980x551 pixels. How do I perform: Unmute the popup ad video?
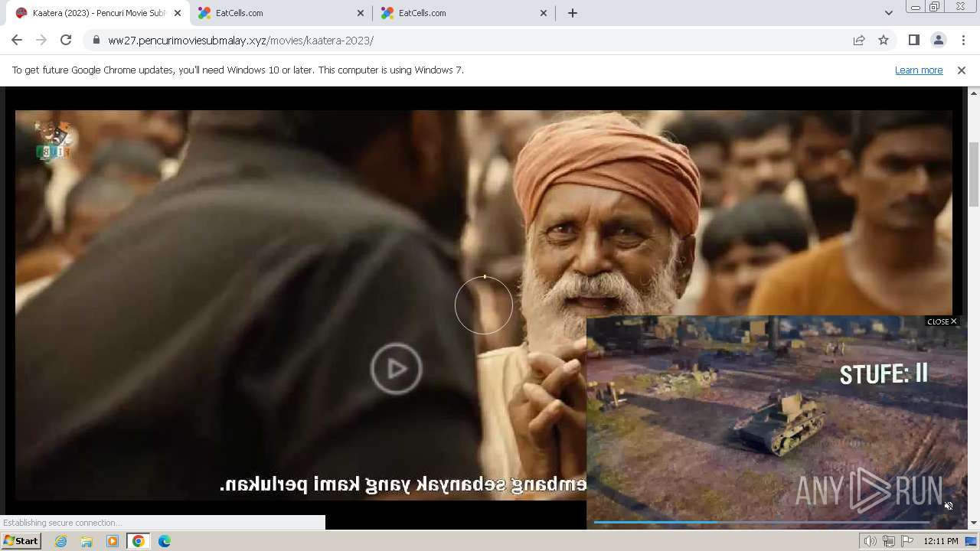[948, 506]
